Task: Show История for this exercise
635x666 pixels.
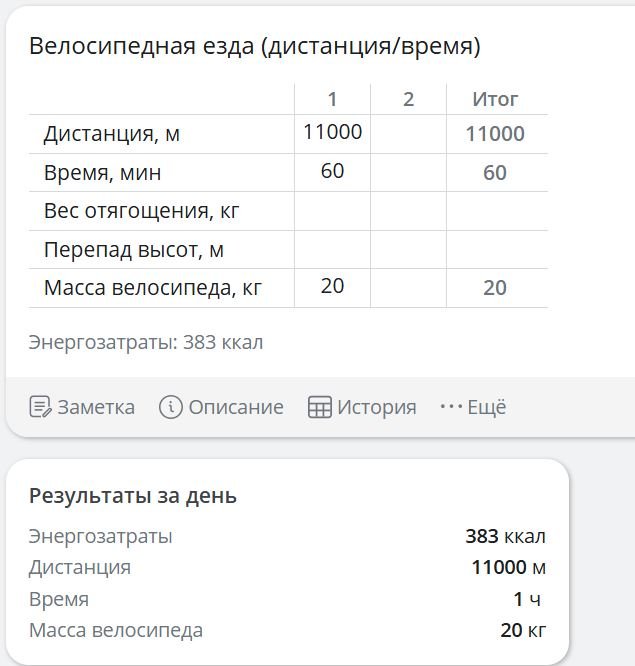Action: click(x=376, y=407)
